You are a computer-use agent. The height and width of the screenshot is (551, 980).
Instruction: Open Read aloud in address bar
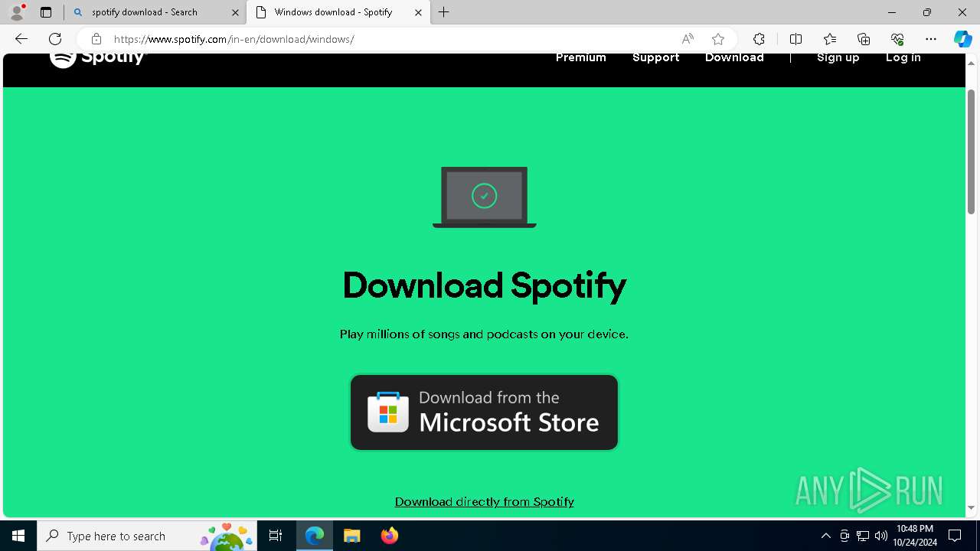688,39
